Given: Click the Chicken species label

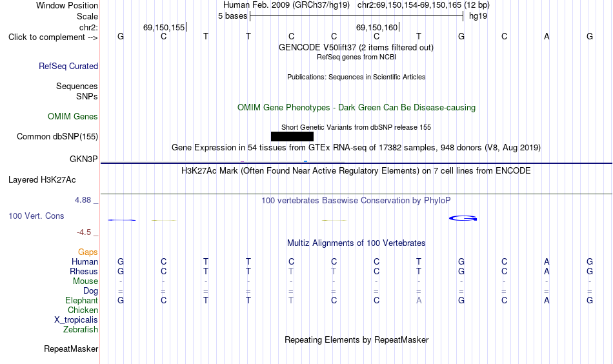Looking at the screenshot, I should [83, 310].
